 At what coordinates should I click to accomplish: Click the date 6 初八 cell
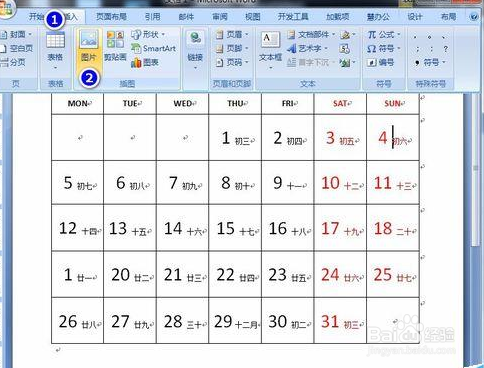[130, 183]
